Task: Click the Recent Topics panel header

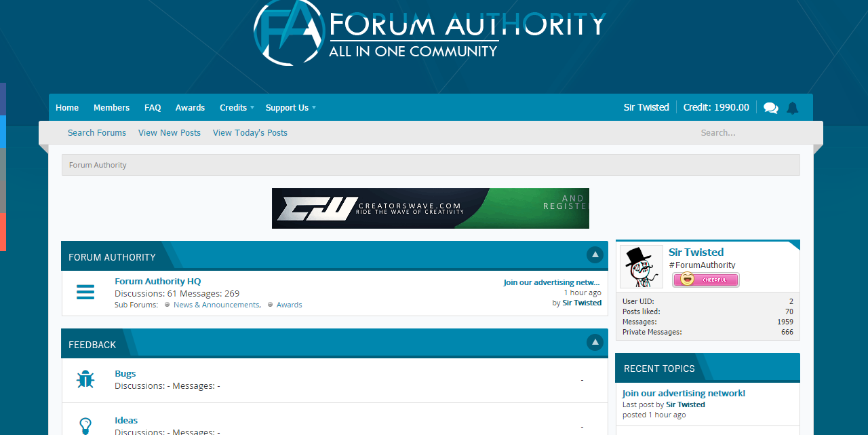Action: [659, 368]
